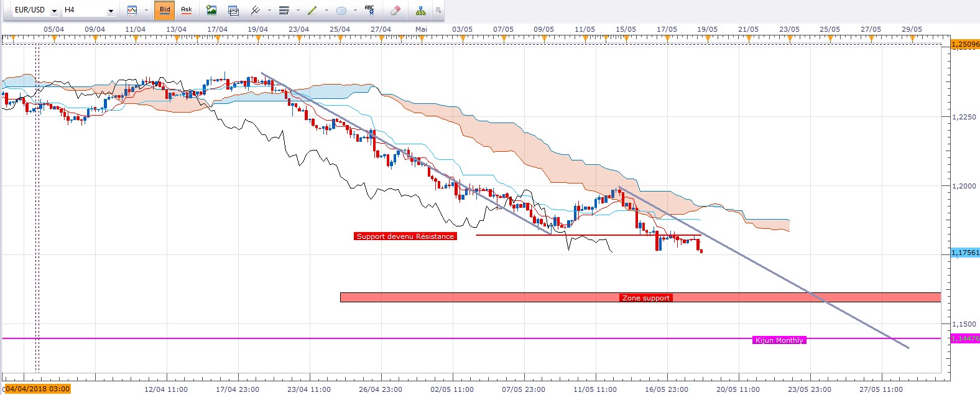Image resolution: width=980 pixels, height=395 pixels.
Task: Select the Fibonacci lines tool
Action: pos(284,10)
